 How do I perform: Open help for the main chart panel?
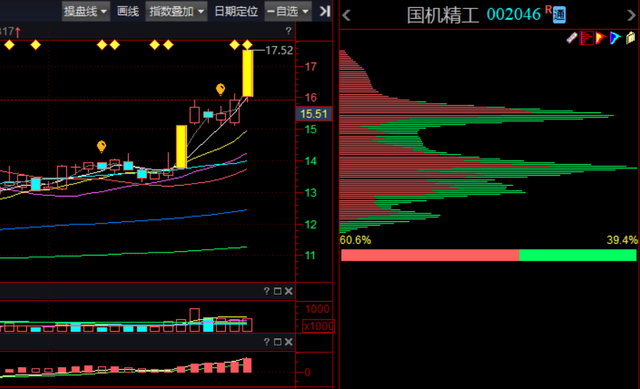[x=289, y=31]
